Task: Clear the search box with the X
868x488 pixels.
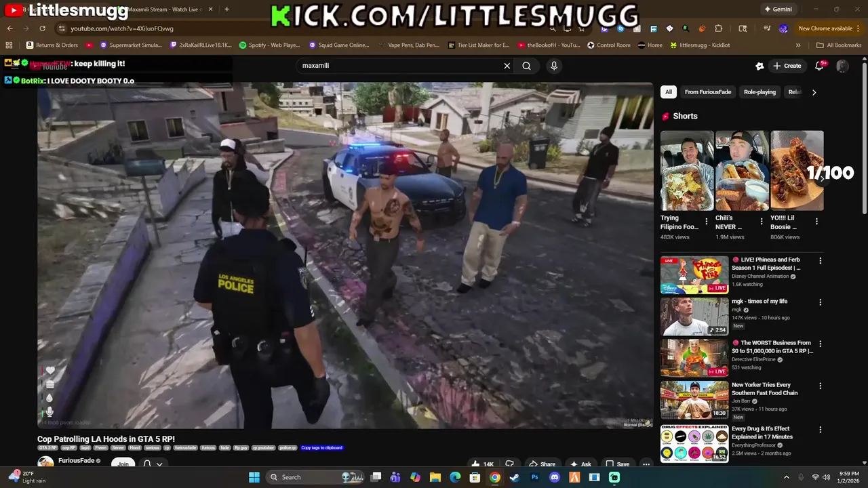Action: click(507, 66)
